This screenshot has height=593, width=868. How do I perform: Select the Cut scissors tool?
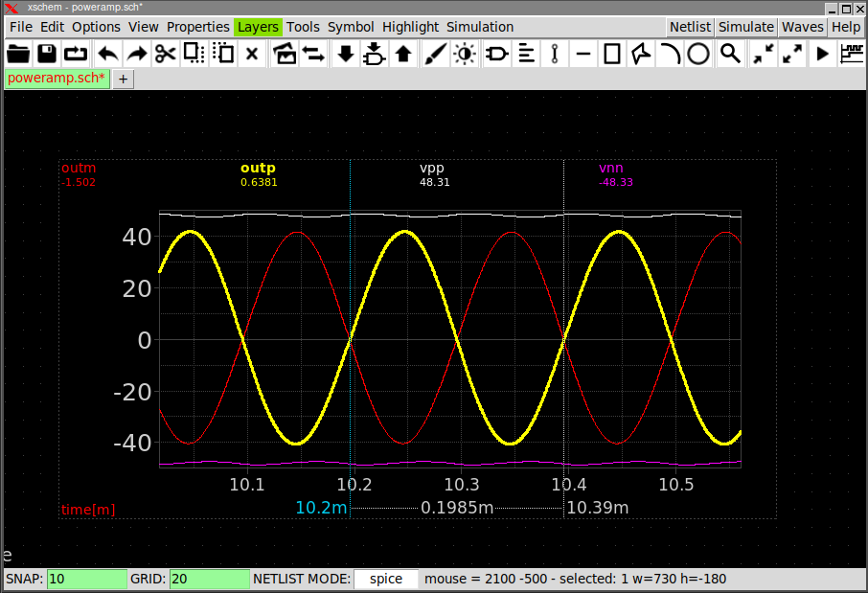tap(166, 54)
